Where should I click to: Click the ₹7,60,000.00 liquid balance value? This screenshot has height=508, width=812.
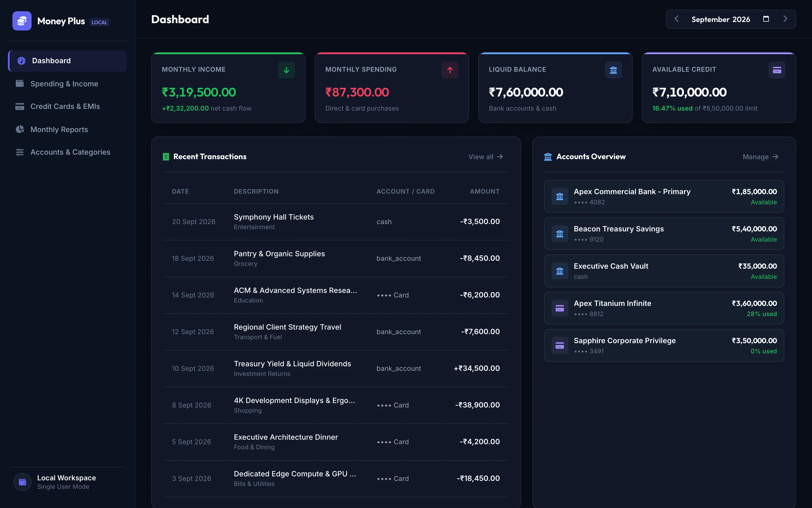pos(526,92)
